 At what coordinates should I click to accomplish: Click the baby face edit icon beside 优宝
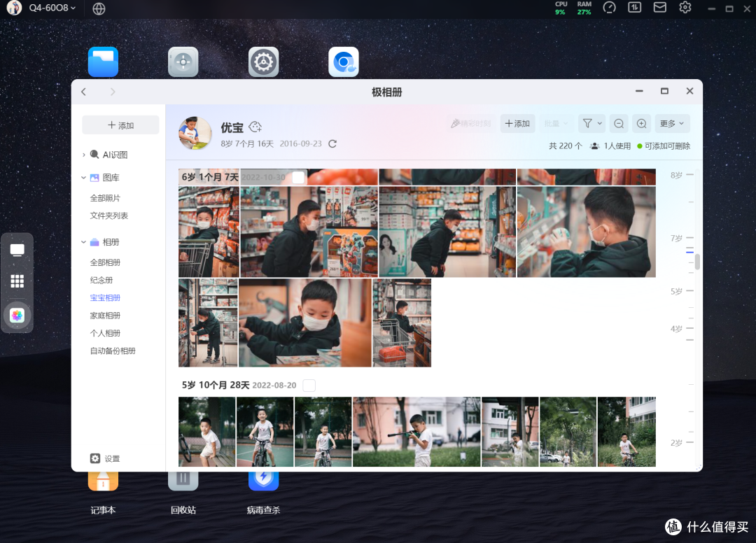tap(255, 127)
